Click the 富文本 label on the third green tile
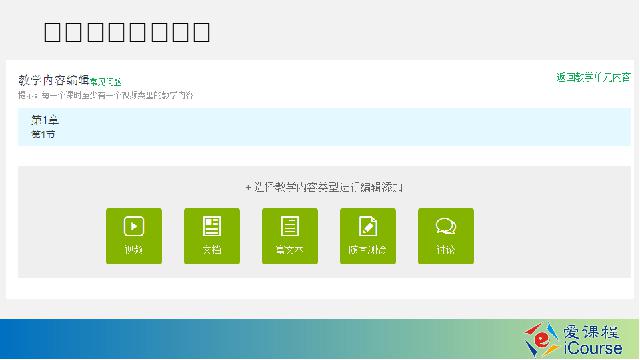 click(290, 249)
